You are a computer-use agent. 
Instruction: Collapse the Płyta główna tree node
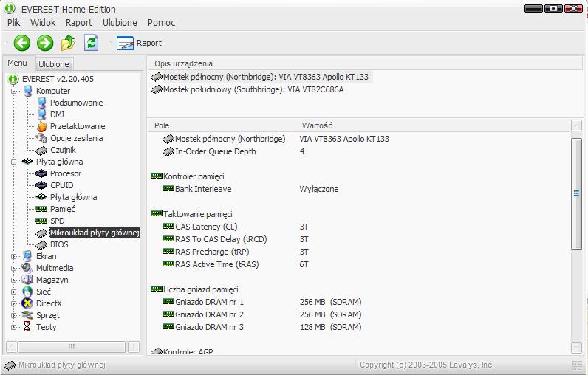click(x=14, y=162)
